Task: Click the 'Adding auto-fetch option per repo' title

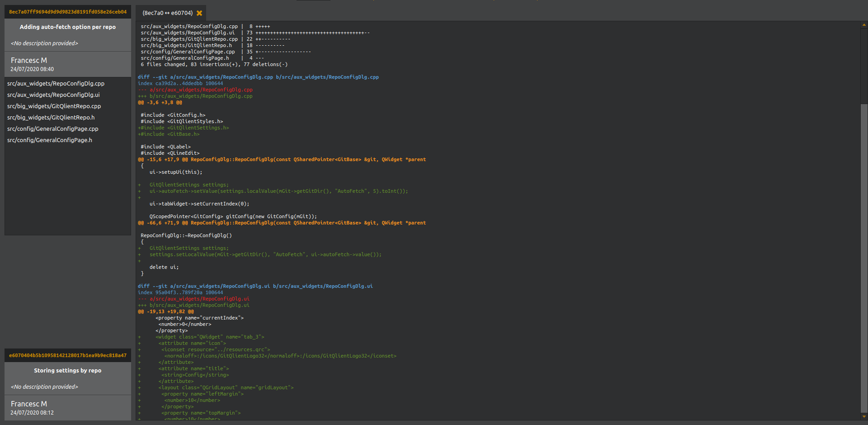Action: point(68,27)
